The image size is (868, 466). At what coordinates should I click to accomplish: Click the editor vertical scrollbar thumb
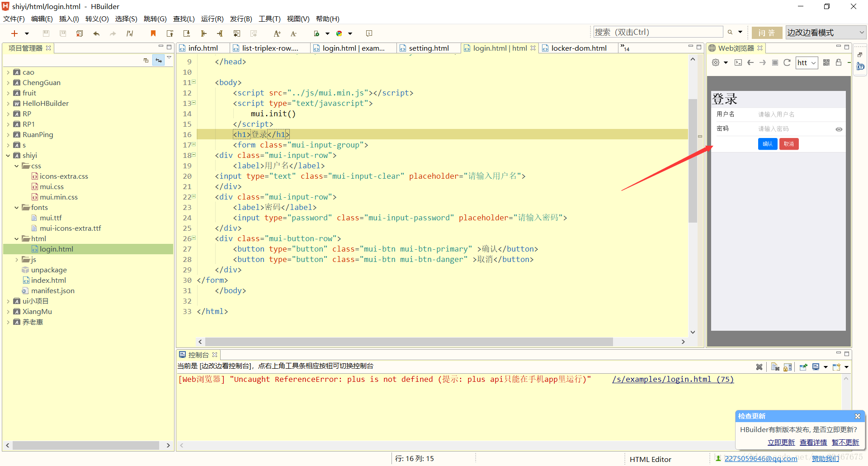693,161
